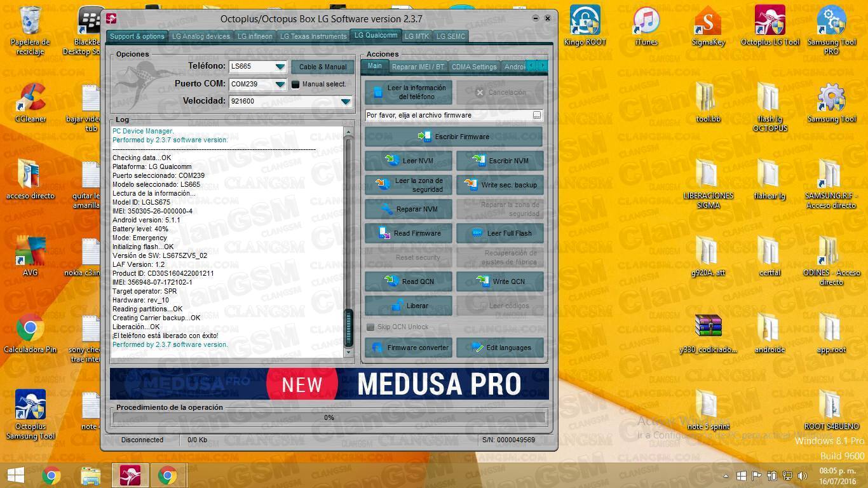Image resolution: width=868 pixels, height=488 pixels.
Task: Switch to LG Analog devices tab
Action: pyautogui.click(x=201, y=36)
